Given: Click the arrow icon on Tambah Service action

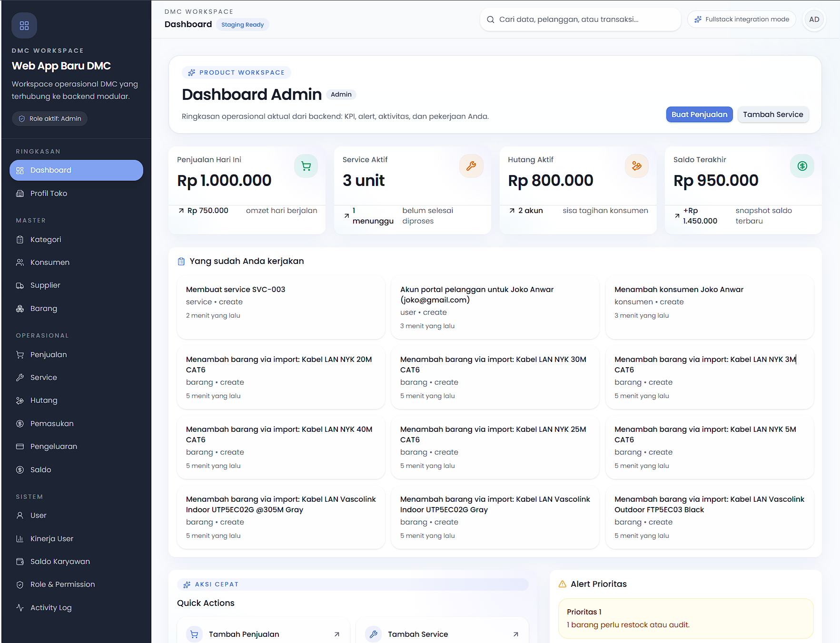Looking at the screenshot, I should pyautogui.click(x=516, y=634).
